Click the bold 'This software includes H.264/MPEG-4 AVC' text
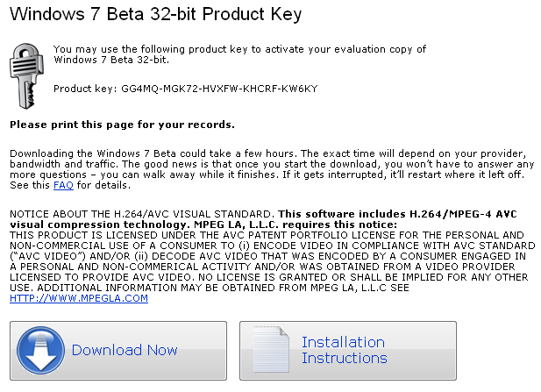Screen dimensions: 541x392 click(x=397, y=214)
